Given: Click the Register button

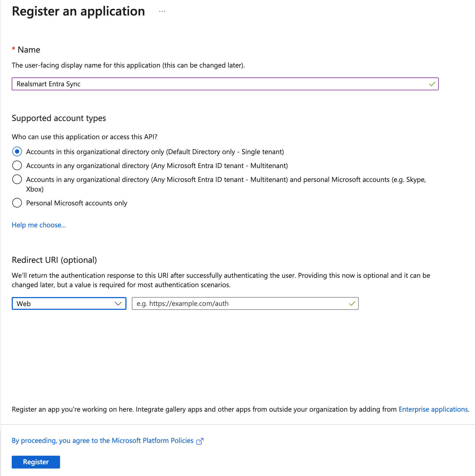Looking at the screenshot, I should pyautogui.click(x=36, y=462).
